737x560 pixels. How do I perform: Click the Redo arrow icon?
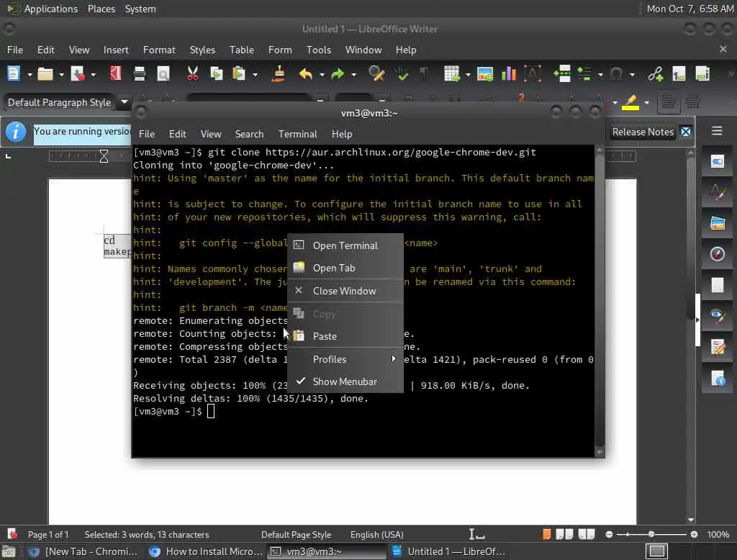coord(338,74)
